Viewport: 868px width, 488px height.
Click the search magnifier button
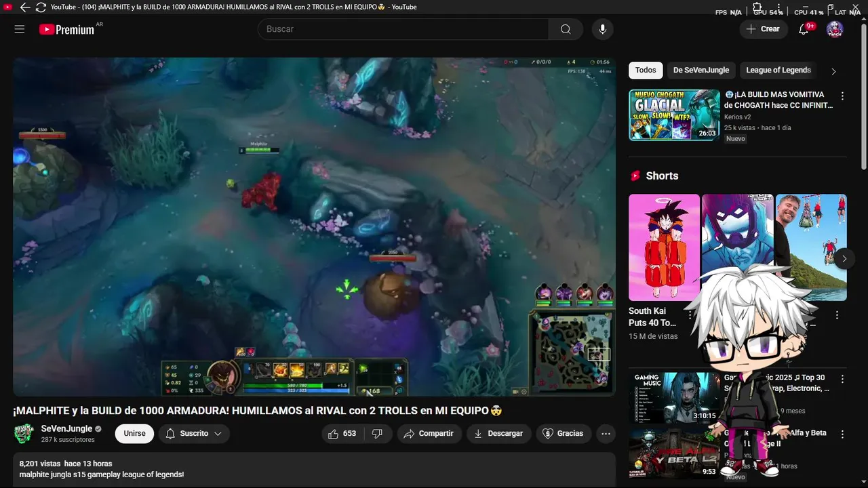pos(566,29)
